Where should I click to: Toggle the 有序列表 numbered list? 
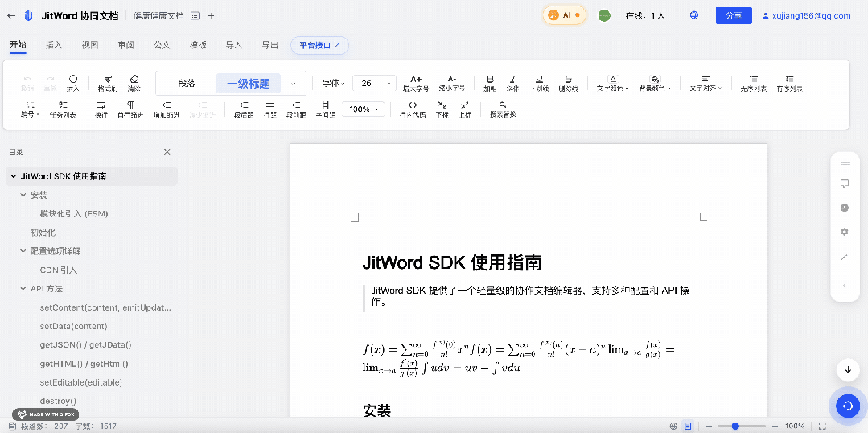(789, 83)
